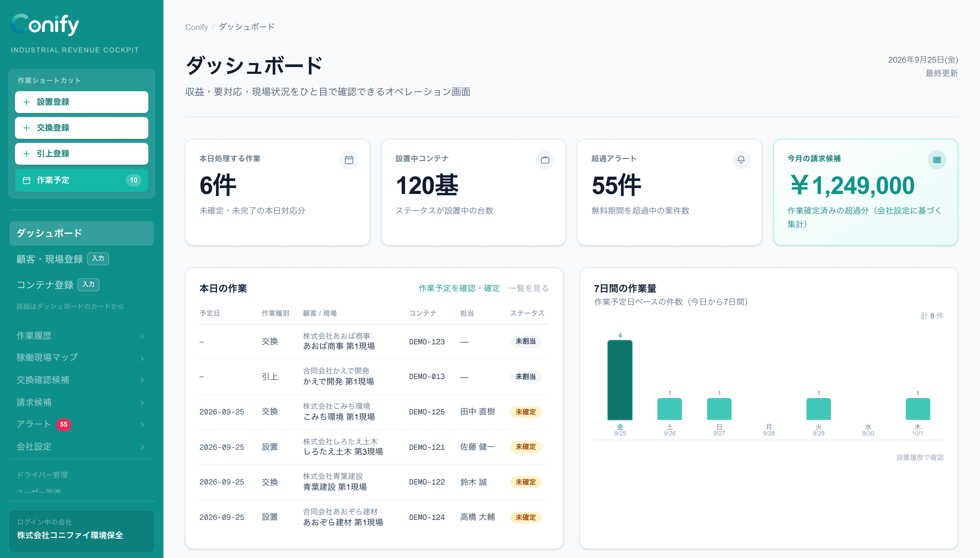Click the 日 9/27 bar in the chart

(x=719, y=409)
